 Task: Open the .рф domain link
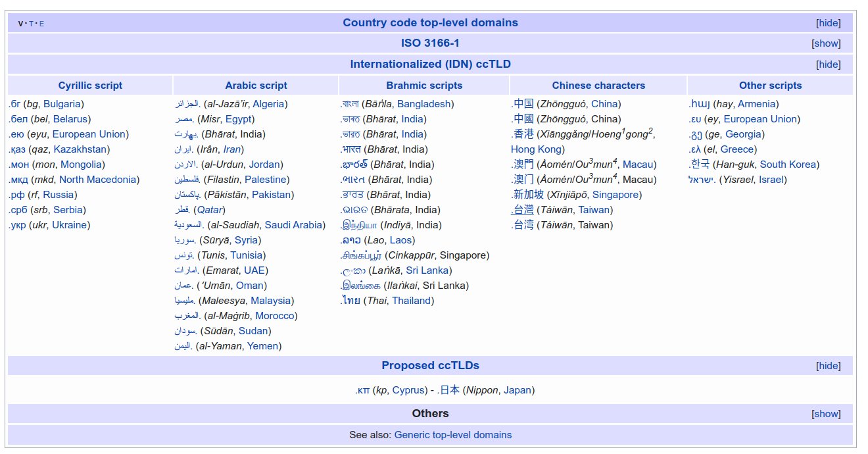click(16, 195)
